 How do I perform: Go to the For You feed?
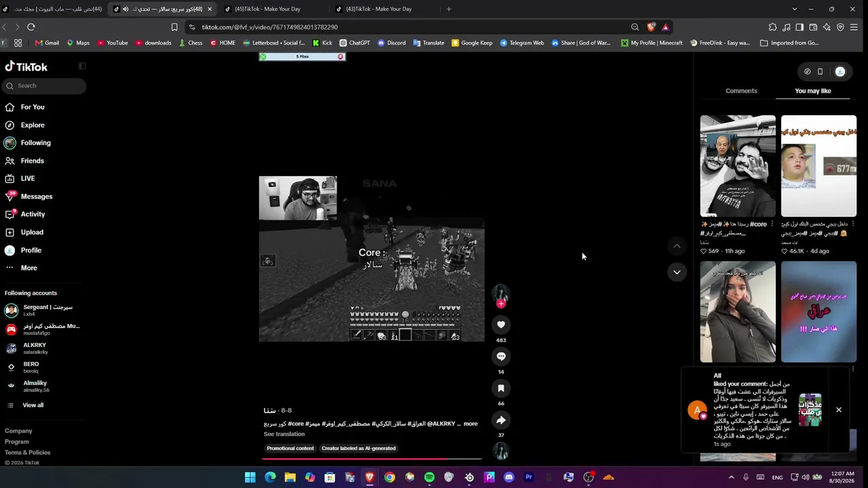[33, 107]
